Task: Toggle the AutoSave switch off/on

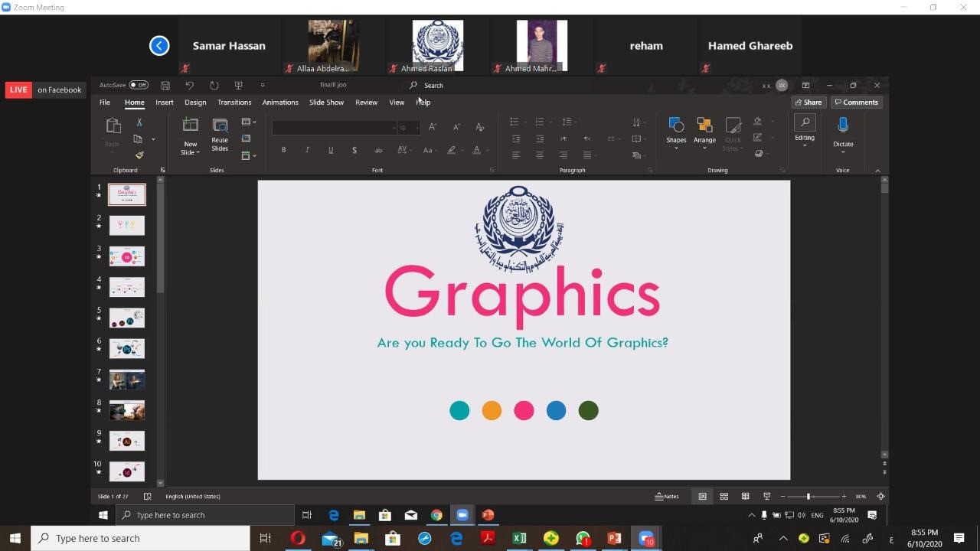Action: pyautogui.click(x=139, y=85)
